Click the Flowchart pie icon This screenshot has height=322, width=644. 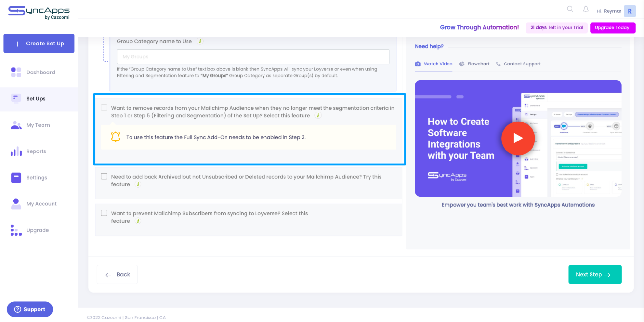click(462, 64)
